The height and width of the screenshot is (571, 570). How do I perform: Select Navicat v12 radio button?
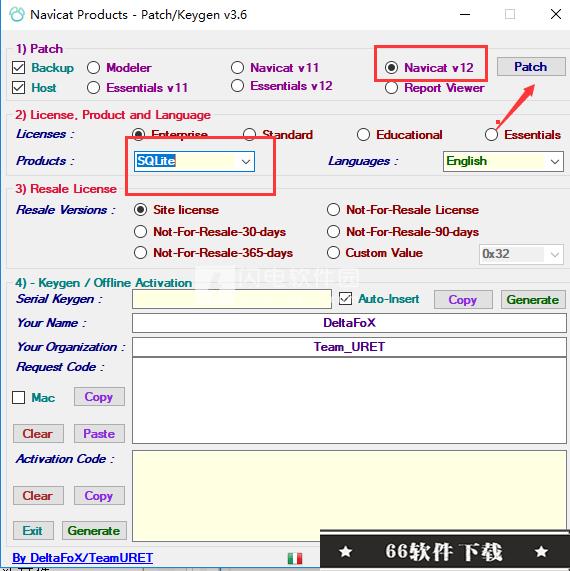[x=391, y=67]
